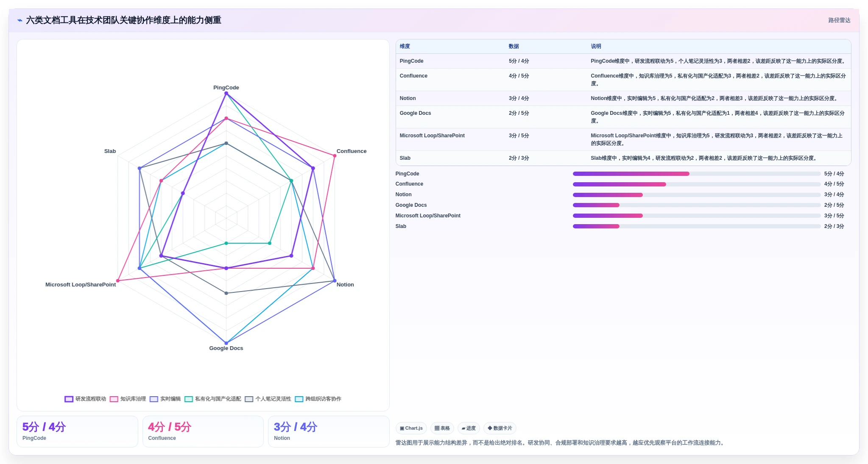The width and height of the screenshot is (868, 464).
Task: Select the Google Docs table row name
Action: (415, 113)
